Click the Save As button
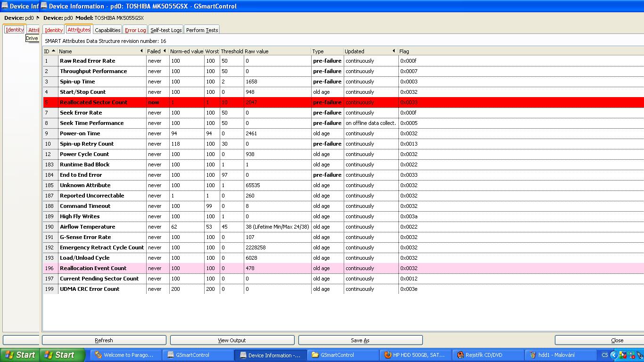The width and height of the screenshot is (644, 362). point(360,340)
